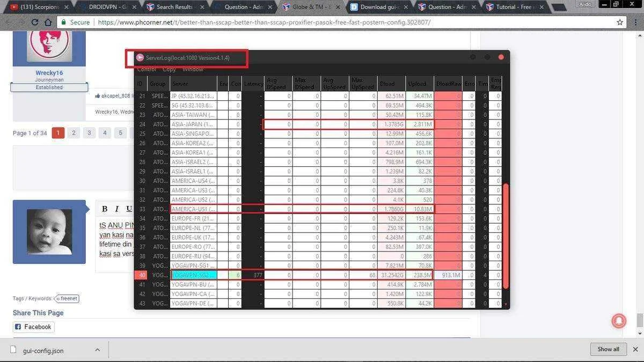Select the highlighted YOGAVPN-SG2 server
Image resolution: width=644 pixels, height=362 pixels.
(194, 275)
